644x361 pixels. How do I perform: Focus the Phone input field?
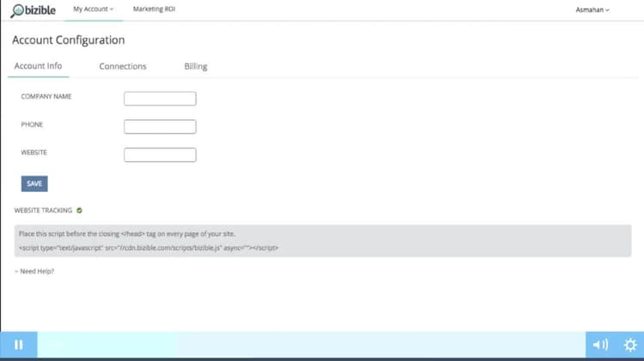coord(161,126)
